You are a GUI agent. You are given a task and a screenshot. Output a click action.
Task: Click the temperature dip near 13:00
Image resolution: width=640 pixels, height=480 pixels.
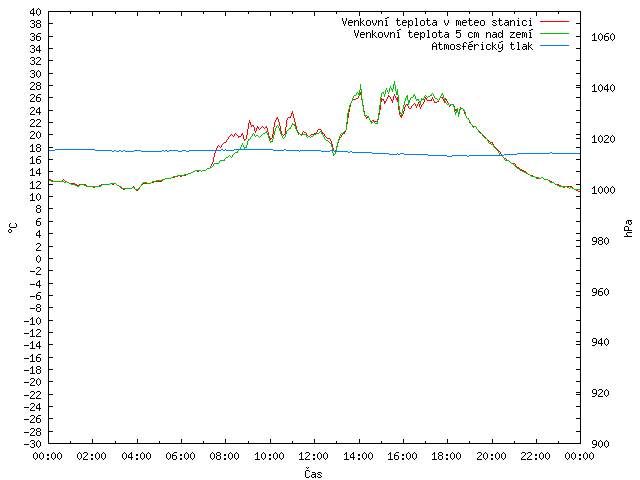334,154
